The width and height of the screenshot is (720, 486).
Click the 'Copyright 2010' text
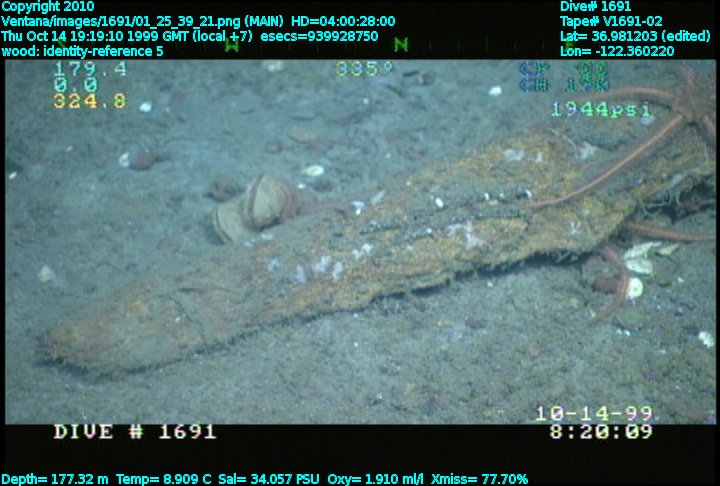(48, 6)
